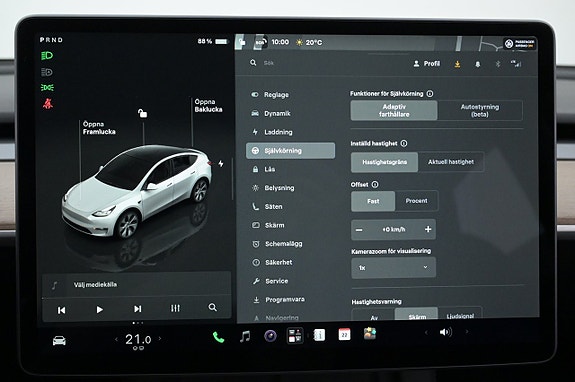
Task: Open Kamerazoom för visualisering dropdown
Action: [393, 268]
